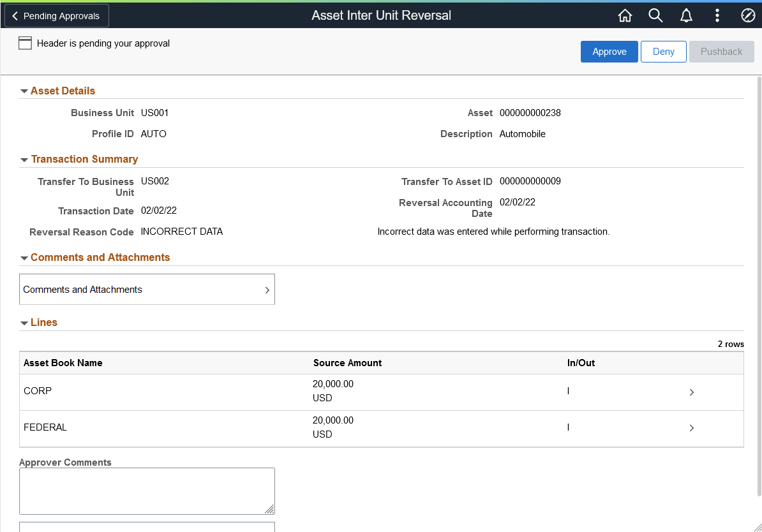Click the back chevron to Pending Approvals
The image size is (762, 532).
(15, 15)
